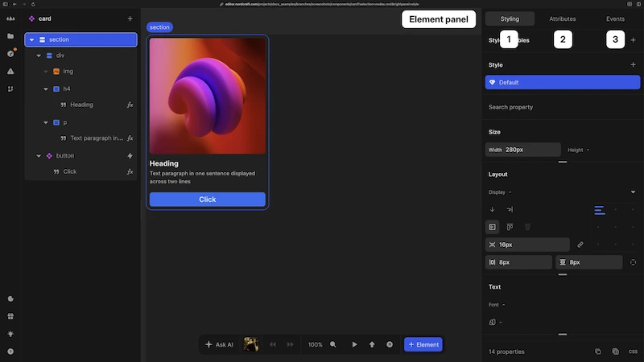Click the Search property field
644x362 pixels.
[x=562, y=107]
